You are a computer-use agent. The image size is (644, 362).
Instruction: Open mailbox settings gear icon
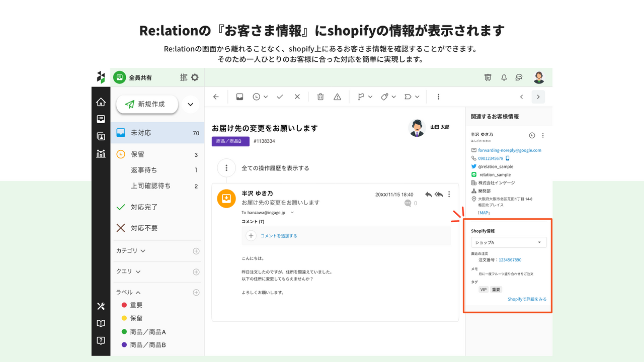[195, 77]
